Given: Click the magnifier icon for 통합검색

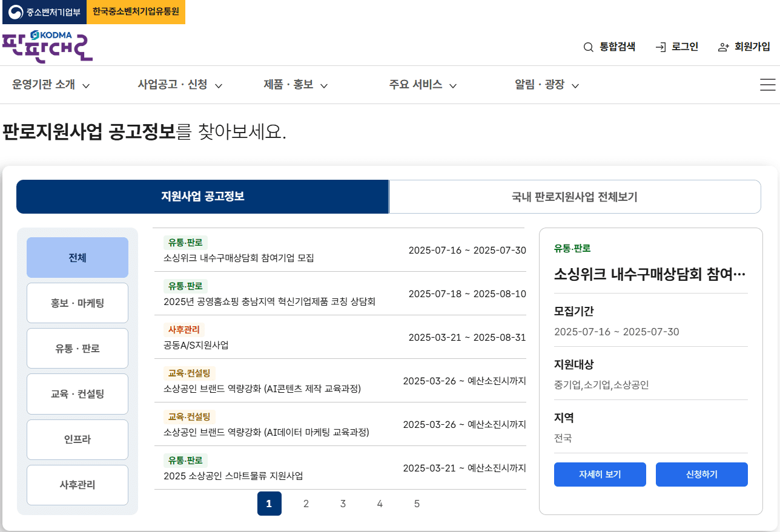Looking at the screenshot, I should 588,47.
